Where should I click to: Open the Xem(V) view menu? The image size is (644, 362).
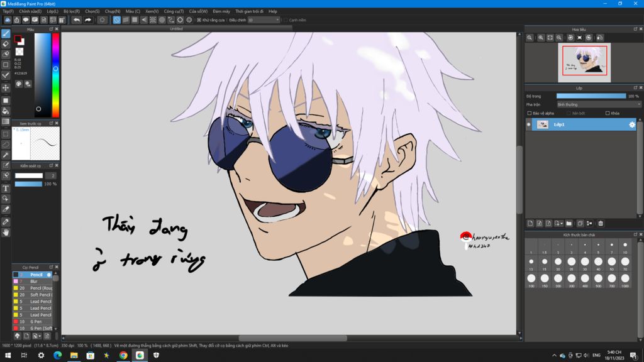click(152, 11)
